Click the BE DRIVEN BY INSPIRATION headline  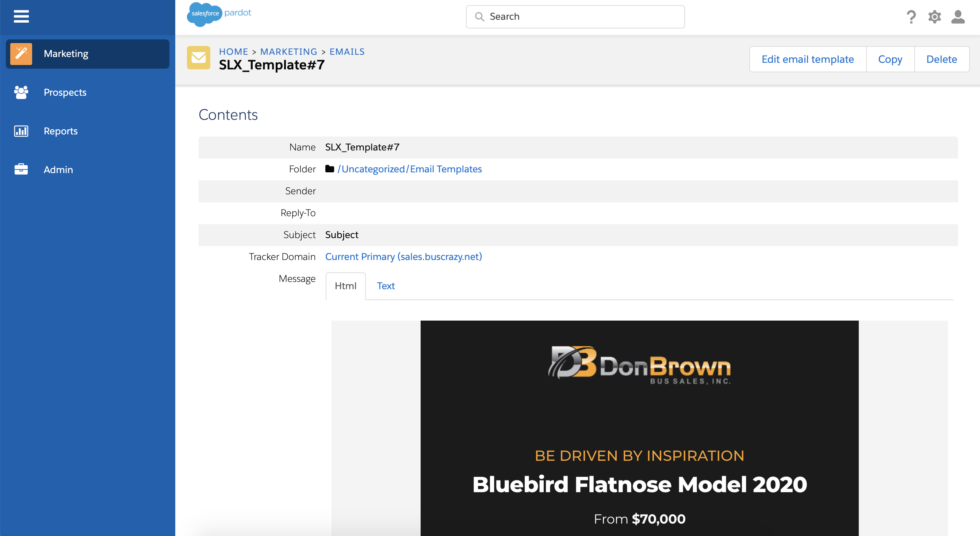639,456
